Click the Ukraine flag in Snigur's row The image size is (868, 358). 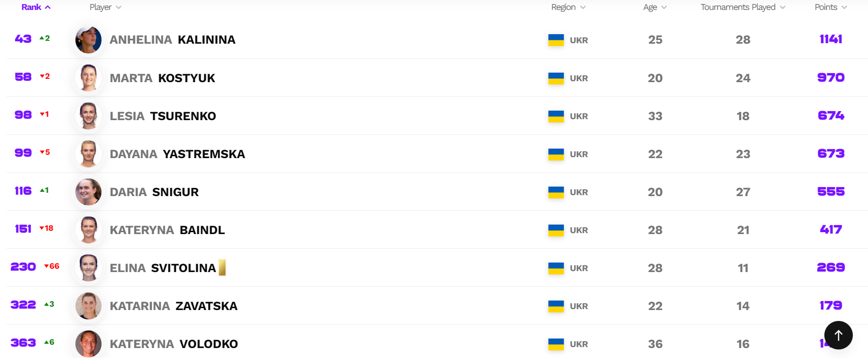556,192
